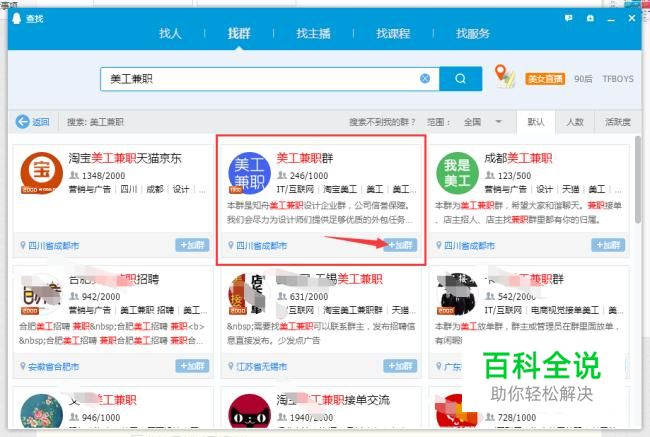650x437 pixels.
Task: Sort results by 人数
Action: pyautogui.click(x=575, y=122)
